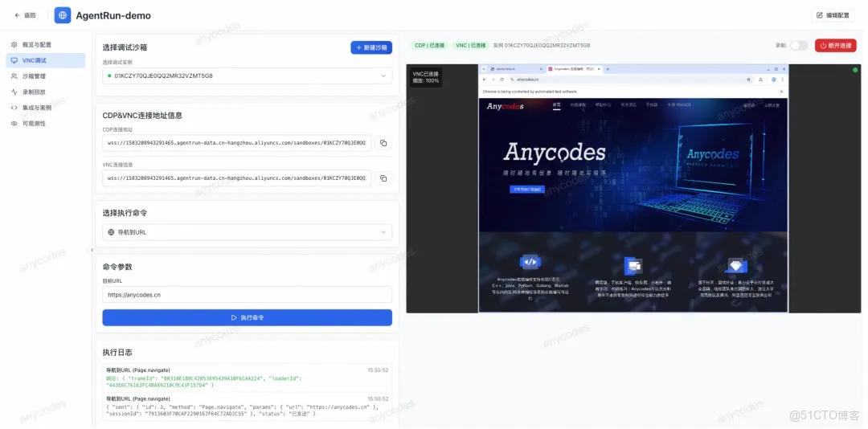Screen dimensions: 868x429
Task: Click the anycodes.cn address bar in Chrome
Action: pos(631,80)
